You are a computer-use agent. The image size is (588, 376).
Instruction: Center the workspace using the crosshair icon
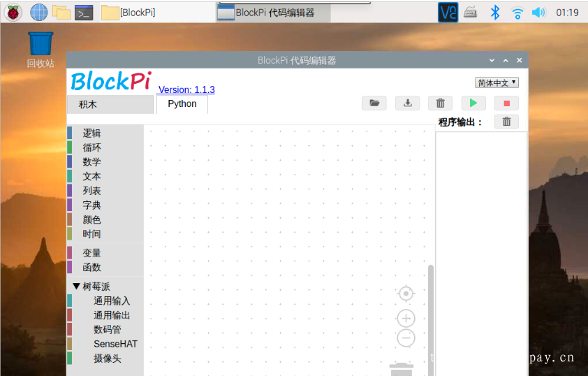[x=406, y=294]
